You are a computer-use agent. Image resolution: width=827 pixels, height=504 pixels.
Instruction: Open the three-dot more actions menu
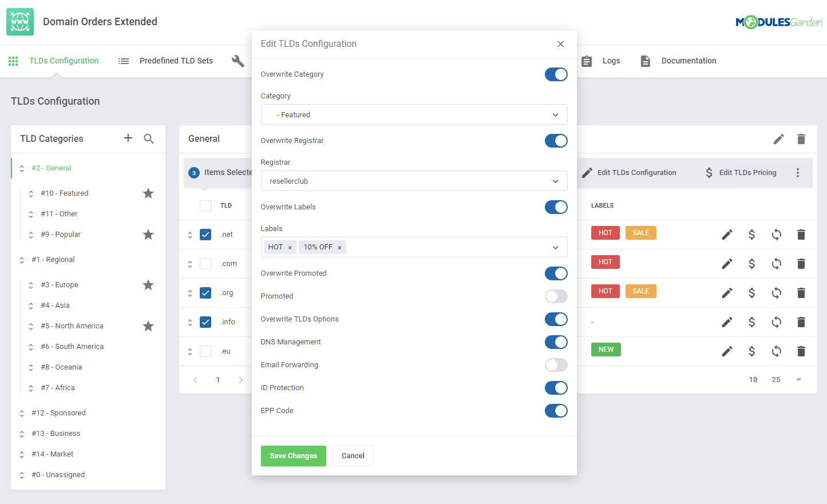coord(797,173)
